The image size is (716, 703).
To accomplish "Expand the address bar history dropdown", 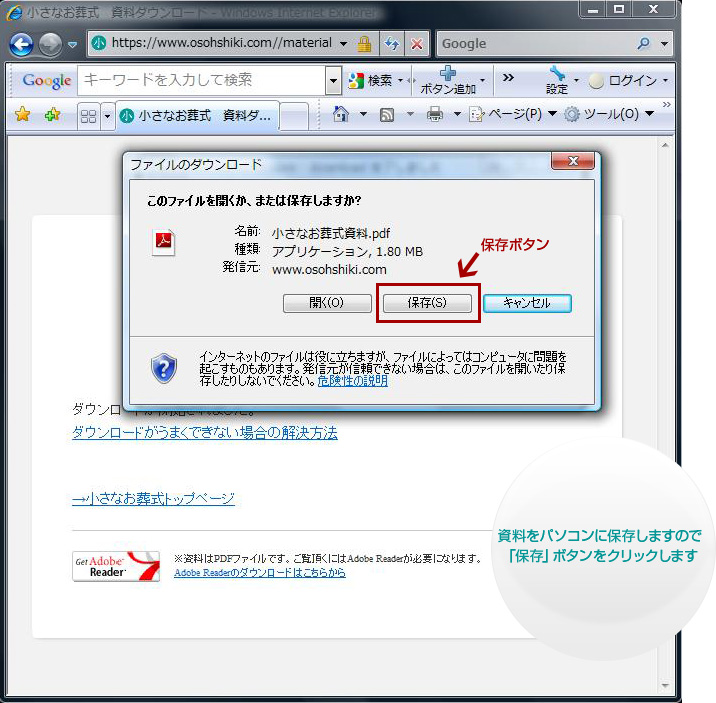I will click(343, 44).
